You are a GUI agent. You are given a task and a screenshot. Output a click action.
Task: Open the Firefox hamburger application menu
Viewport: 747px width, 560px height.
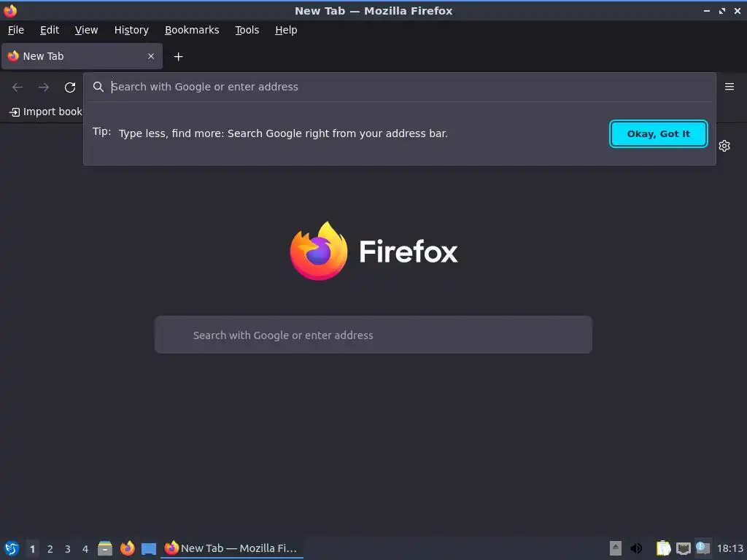click(729, 87)
